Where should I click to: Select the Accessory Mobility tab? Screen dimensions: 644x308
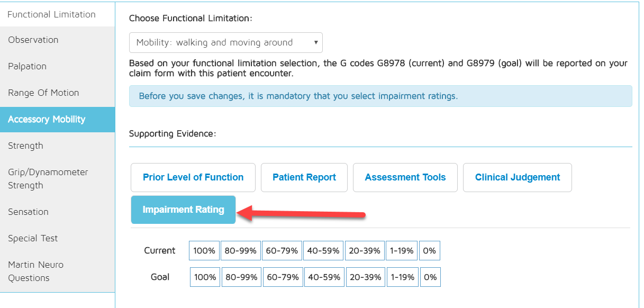click(x=47, y=119)
